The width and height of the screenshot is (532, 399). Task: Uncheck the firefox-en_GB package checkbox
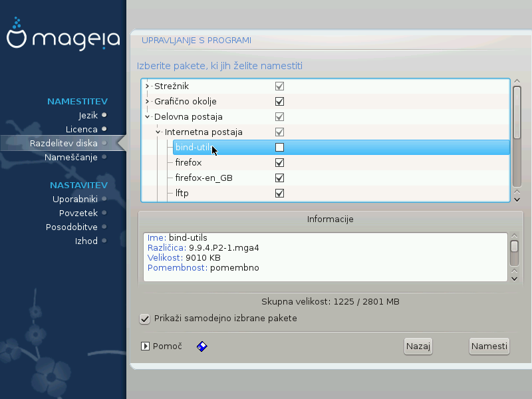[x=279, y=178]
